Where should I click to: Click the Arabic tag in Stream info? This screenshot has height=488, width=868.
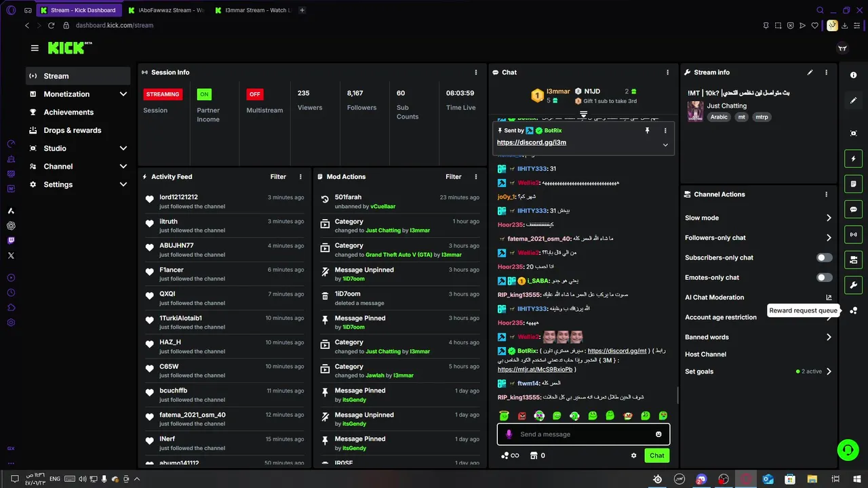pos(719,117)
